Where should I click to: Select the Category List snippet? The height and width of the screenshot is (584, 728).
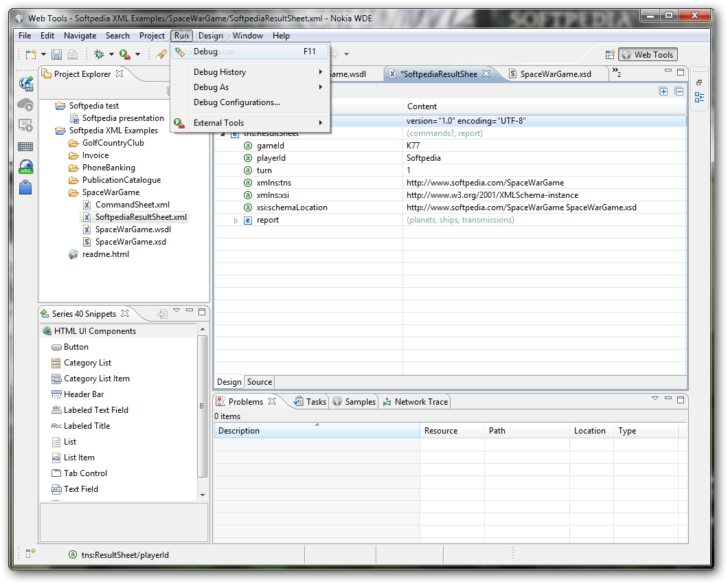point(87,362)
